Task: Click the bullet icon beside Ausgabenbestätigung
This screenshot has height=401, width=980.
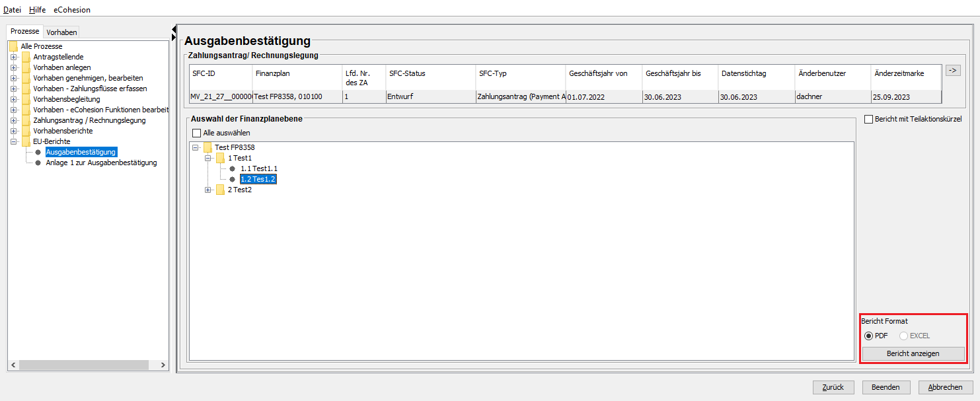Action: click(38, 152)
